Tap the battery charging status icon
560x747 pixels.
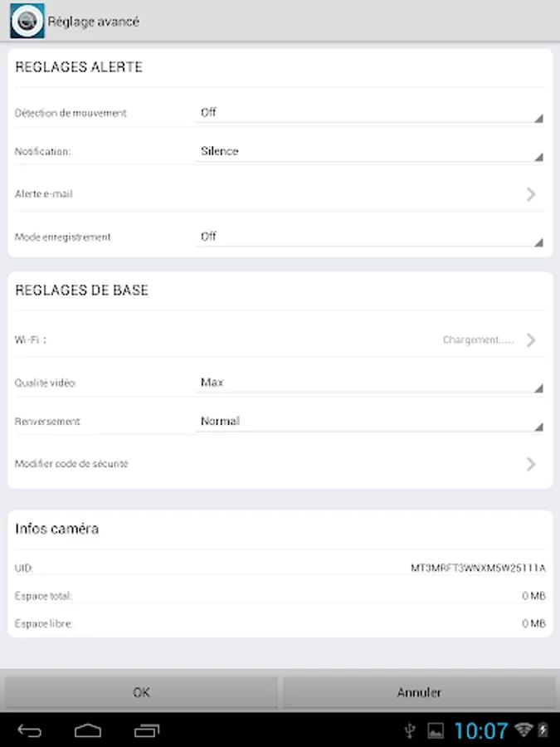(x=543, y=730)
